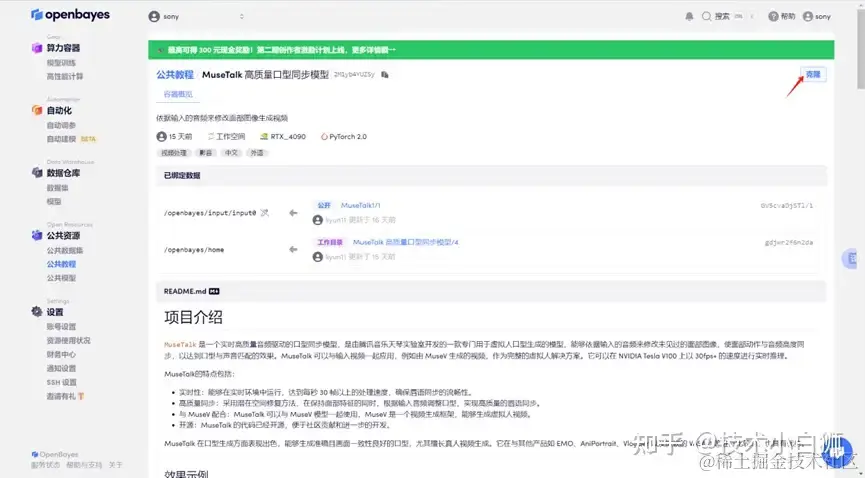The width and height of the screenshot is (865, 478).
Task: Open the 数据仓库 section icon
Action: coord(37,173)
